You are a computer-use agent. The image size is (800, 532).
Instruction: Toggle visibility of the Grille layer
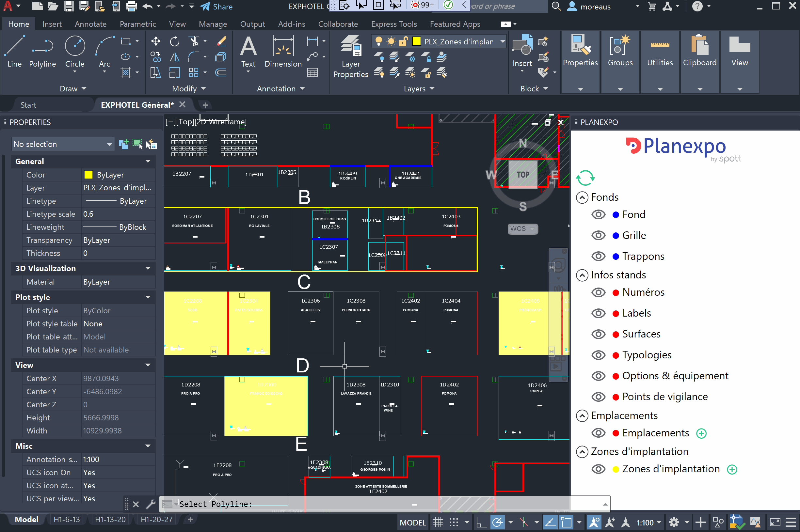point(599,235)
